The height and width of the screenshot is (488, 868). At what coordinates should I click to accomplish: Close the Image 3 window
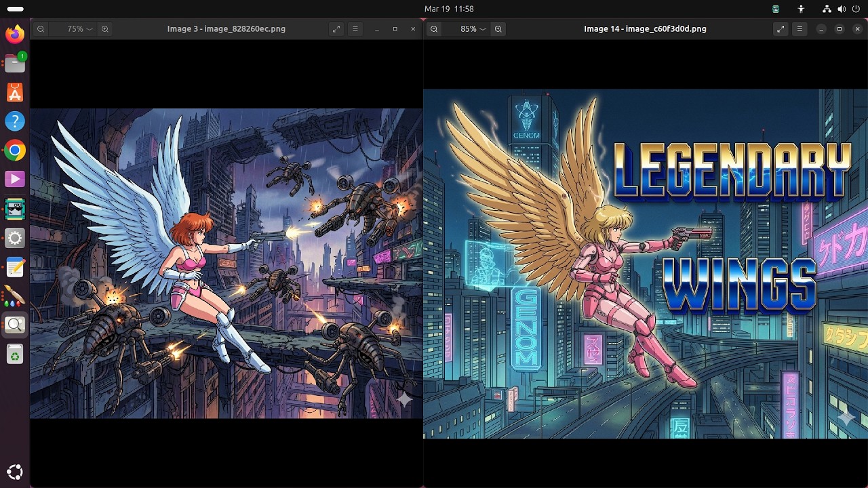tap(413, 29)
